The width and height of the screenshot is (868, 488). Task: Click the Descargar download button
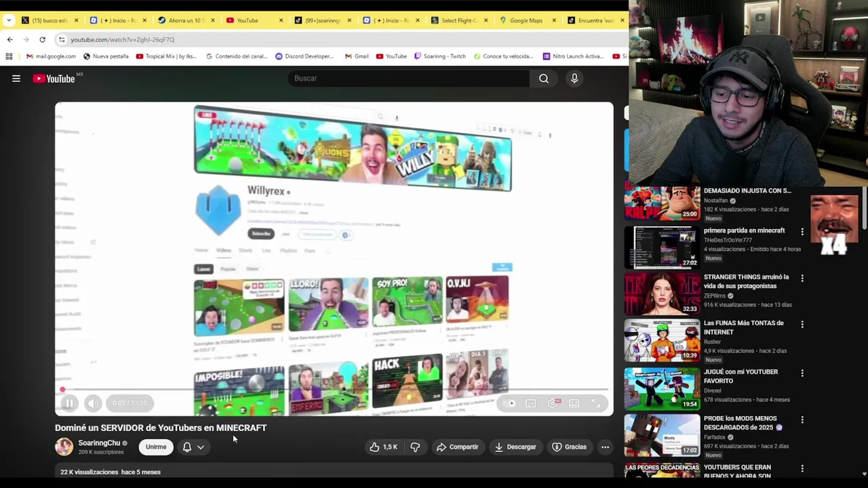coord(515,447)
